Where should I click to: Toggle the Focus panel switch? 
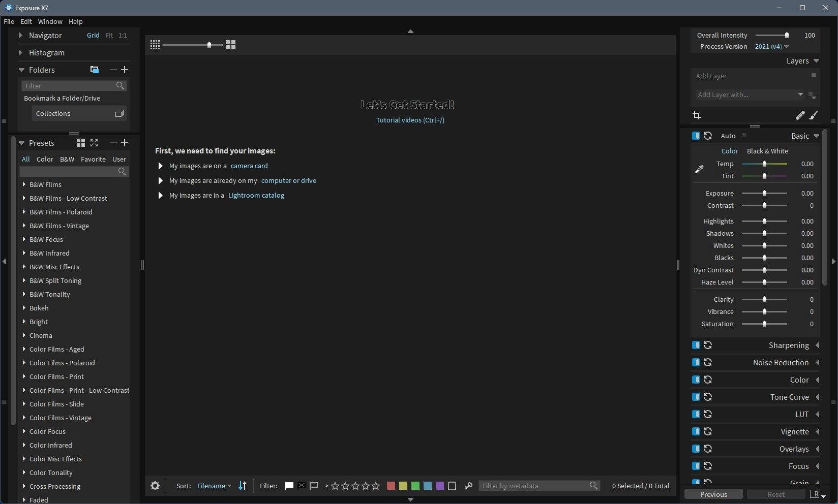pyautogui.click(x=696, y=466)
